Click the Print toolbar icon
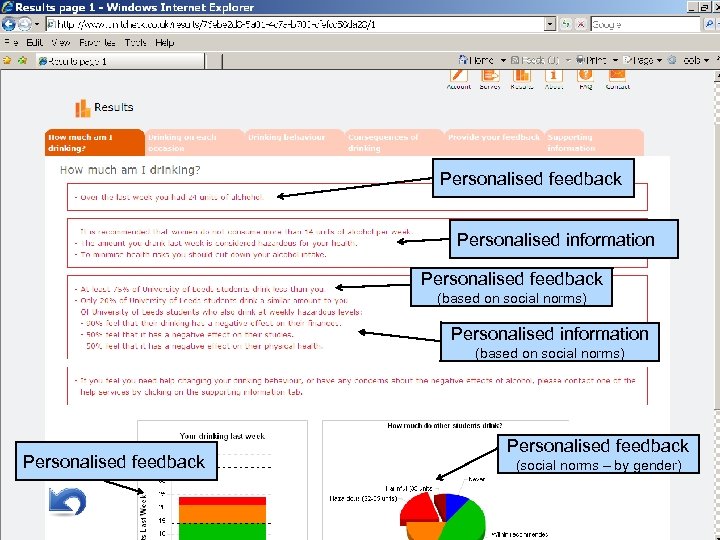 (580, 60)
